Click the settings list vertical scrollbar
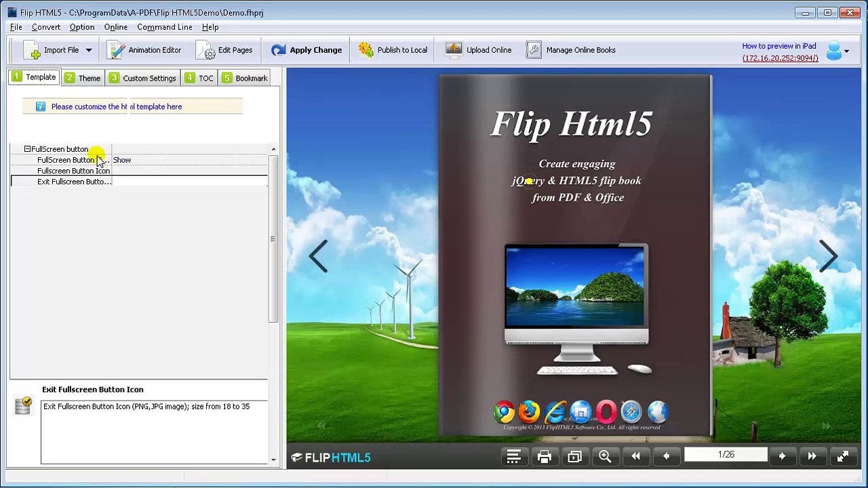868x488 pixels. pyautogui.click(x=273, y=239)
